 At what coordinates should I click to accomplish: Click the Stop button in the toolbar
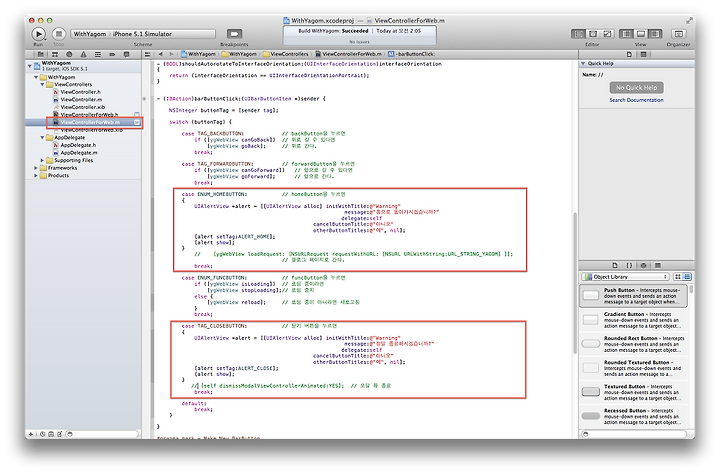(x=59, y=34)
